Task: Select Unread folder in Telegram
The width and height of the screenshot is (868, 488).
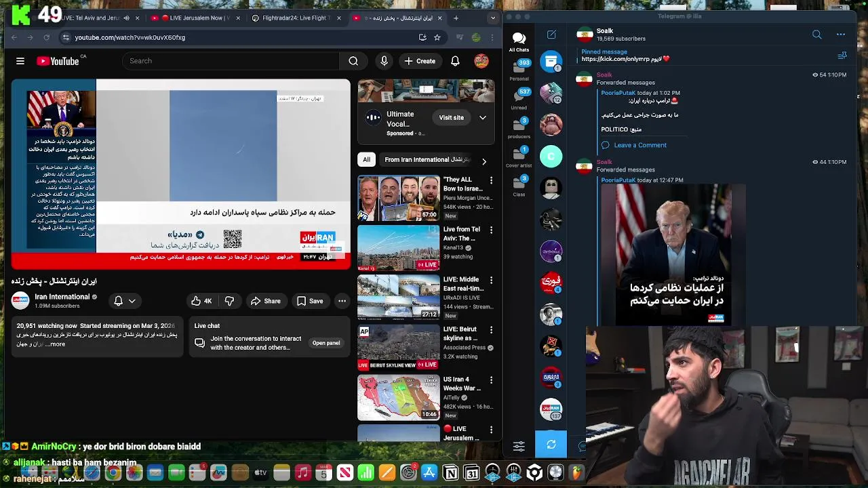Action: click(x=519, y=98)
